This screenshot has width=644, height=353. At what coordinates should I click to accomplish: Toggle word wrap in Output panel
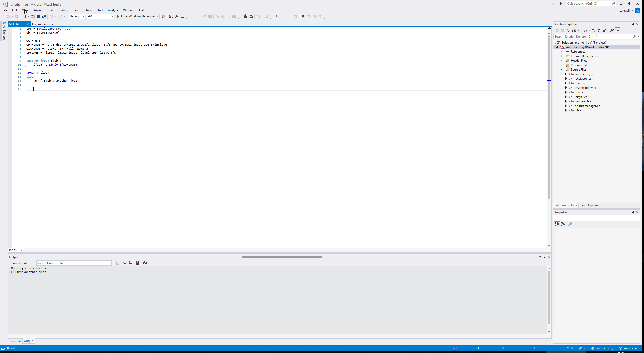click(x=145, y=263)
